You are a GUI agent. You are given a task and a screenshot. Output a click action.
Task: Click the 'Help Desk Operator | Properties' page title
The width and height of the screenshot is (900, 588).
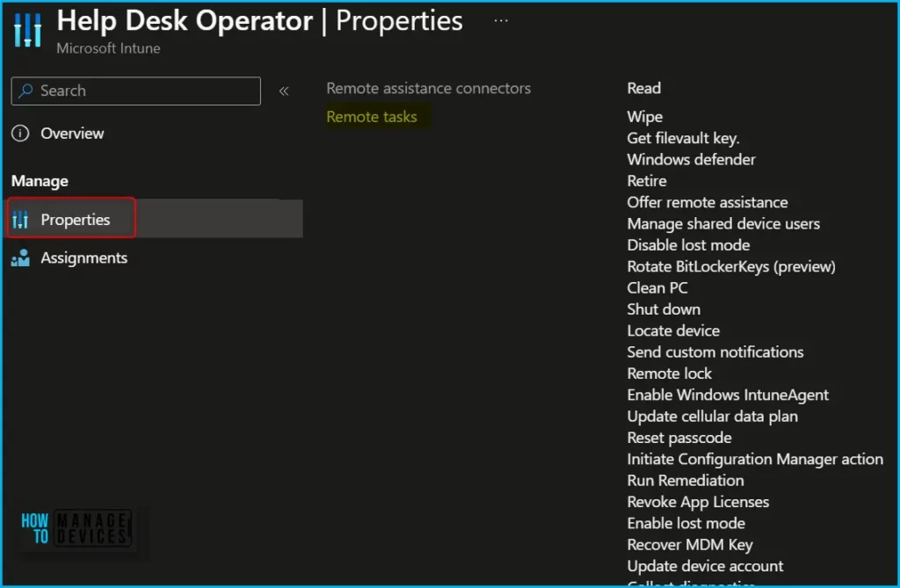(x=259, y=21)
